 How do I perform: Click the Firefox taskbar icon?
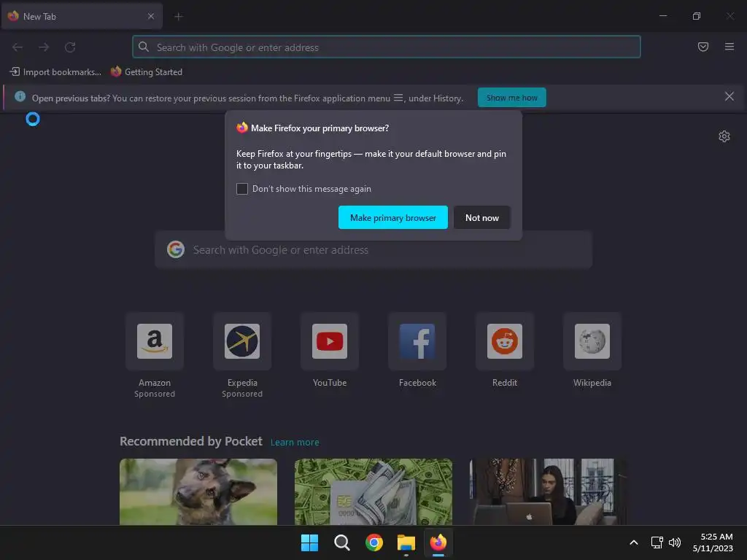coord(438,542)
